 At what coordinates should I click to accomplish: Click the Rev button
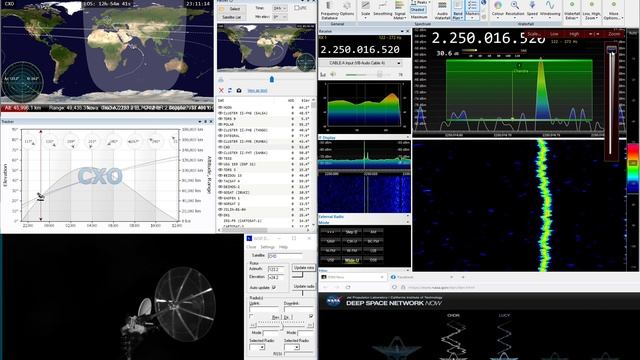point(276,317)
